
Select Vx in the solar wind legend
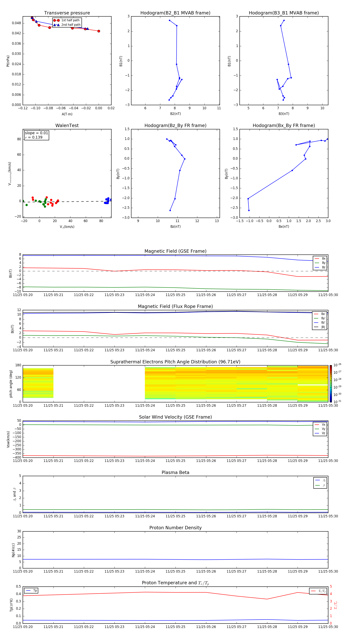coord(320,424)
